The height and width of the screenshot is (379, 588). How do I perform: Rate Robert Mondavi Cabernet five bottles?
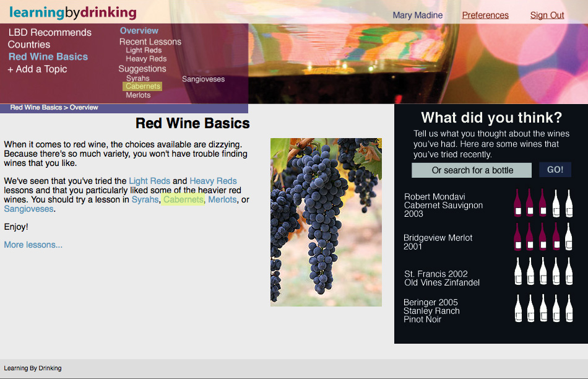click(569, 203)
